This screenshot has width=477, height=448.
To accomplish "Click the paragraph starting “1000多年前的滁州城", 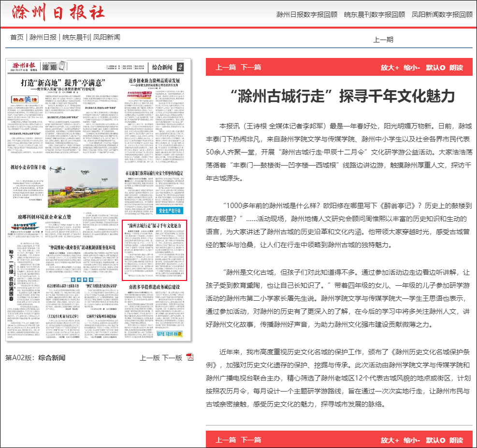I will 339,225.
